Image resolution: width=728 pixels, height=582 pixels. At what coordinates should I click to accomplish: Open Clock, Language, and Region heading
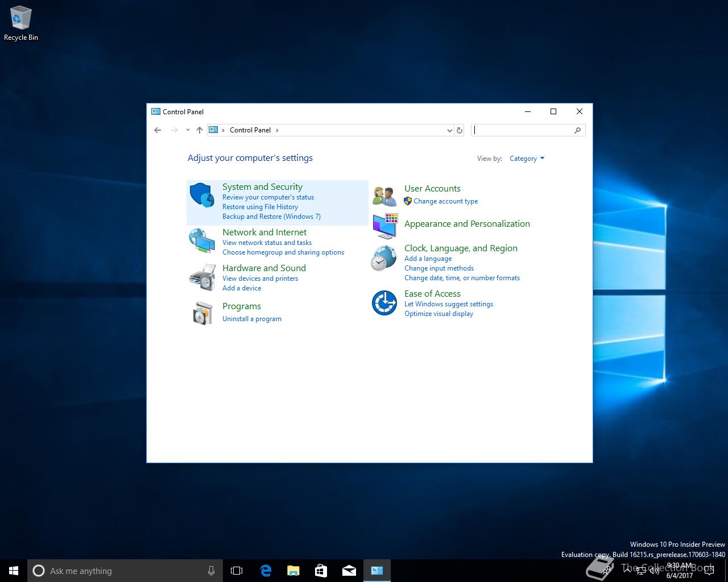(461, 248)
